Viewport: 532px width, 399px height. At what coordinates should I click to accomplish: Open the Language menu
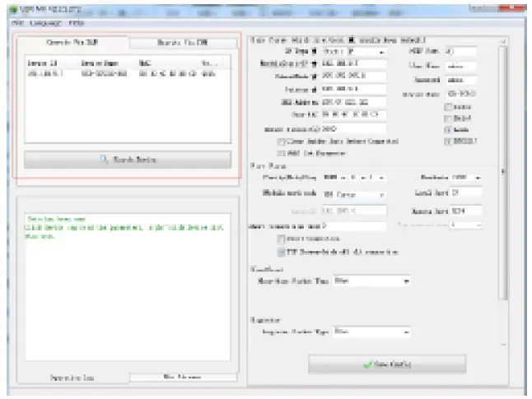[x=45, y=23]
